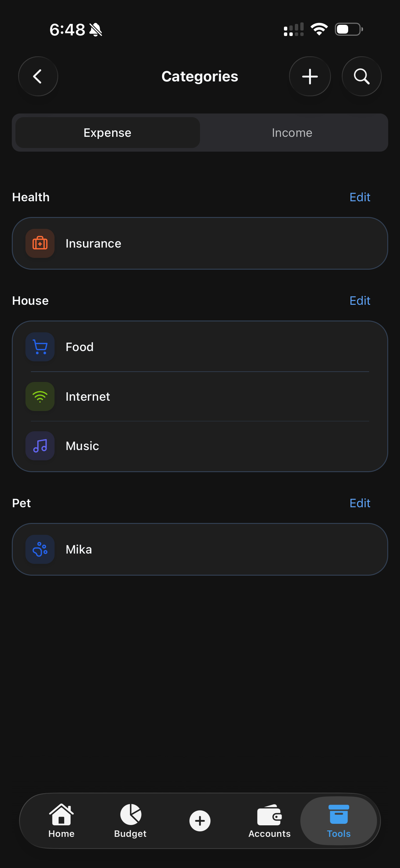Edit the House category group
This screenshot has width=400, height=868.
360,301
